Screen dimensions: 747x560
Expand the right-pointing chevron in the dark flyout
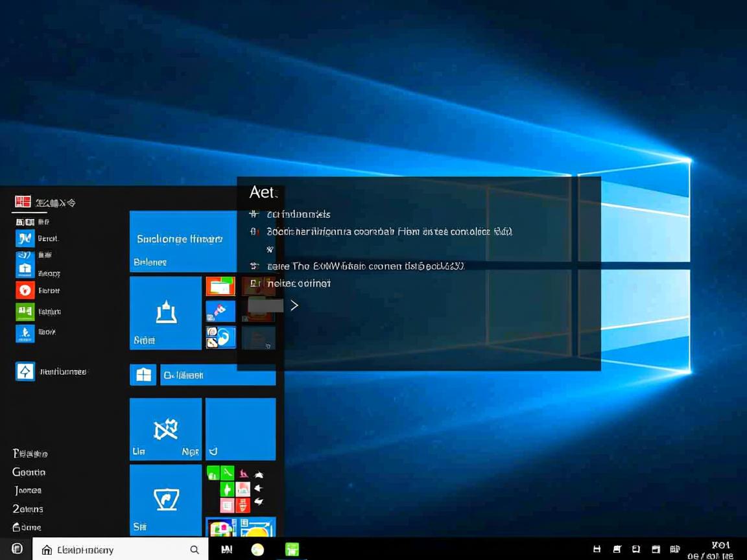pyautogui.click(x=294, y=305)
